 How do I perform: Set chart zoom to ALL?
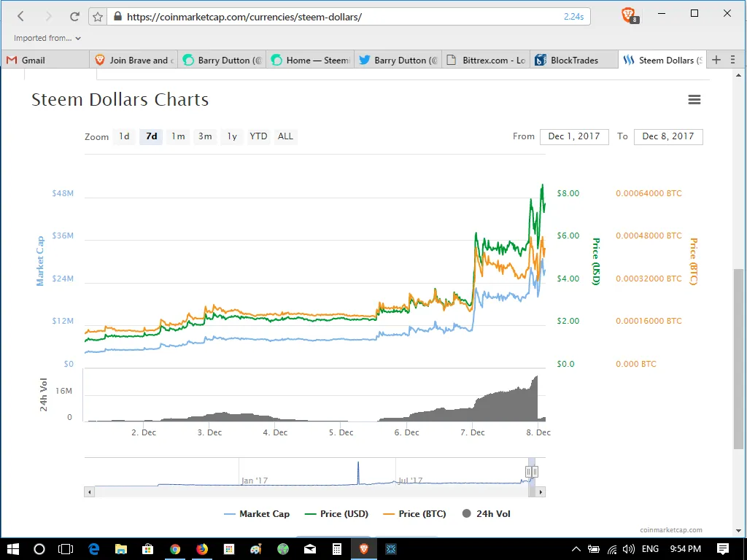[285, 136]
